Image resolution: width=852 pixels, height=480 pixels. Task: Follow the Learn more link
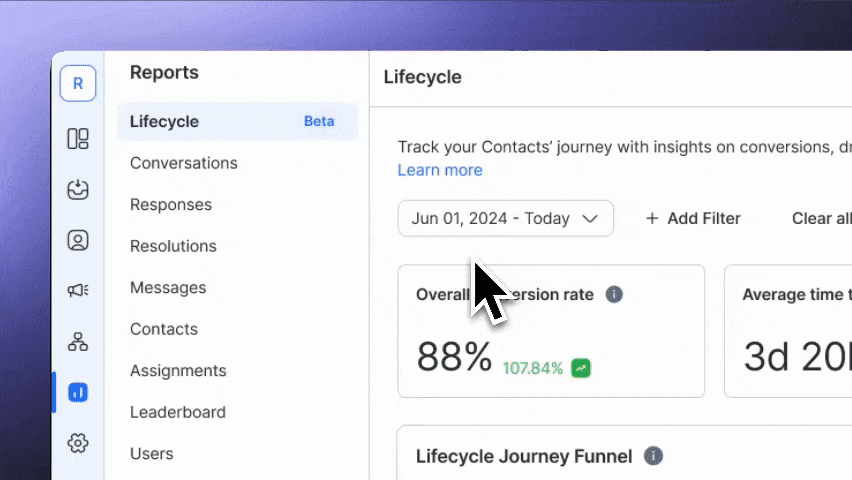pos(440,170)
